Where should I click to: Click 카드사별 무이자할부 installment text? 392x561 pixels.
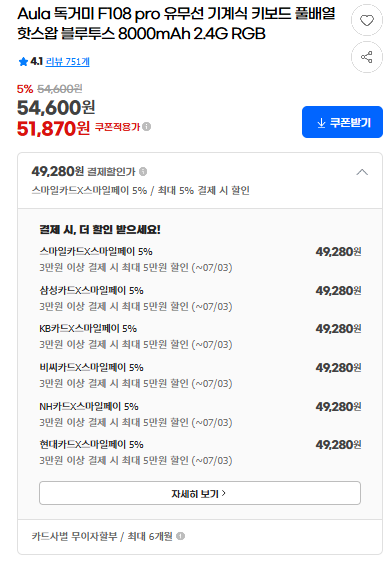(x=74, y=536)
